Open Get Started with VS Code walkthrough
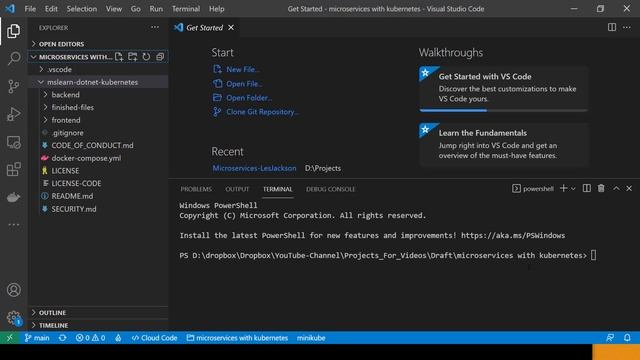 click(x=504, y=89)
